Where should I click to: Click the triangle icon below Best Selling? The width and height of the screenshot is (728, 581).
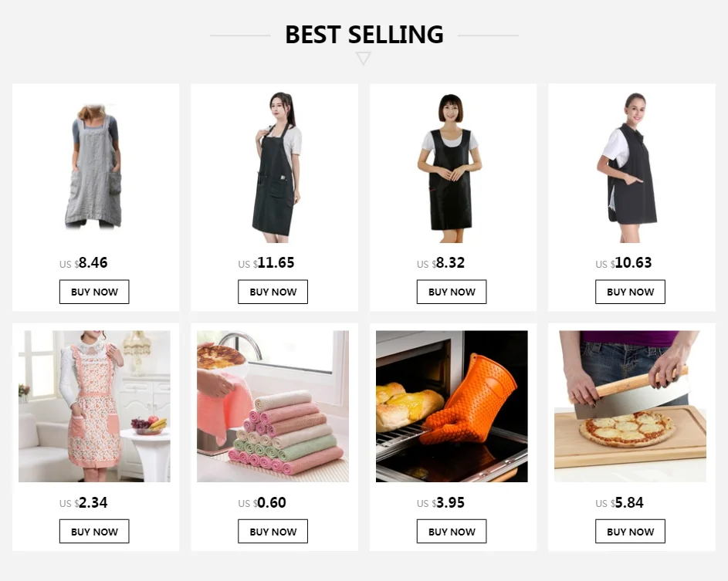pyautogui.click(x=363, y=59)
